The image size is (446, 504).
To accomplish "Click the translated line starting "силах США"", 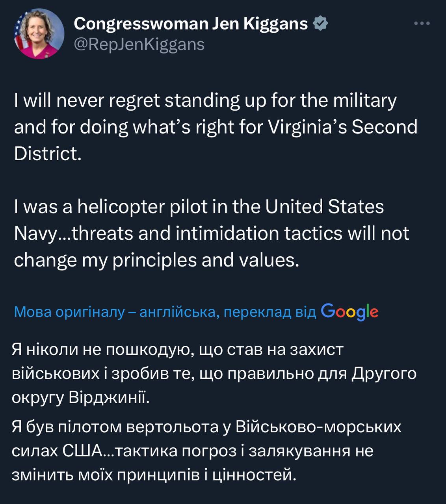I will [x=192, y=451].
